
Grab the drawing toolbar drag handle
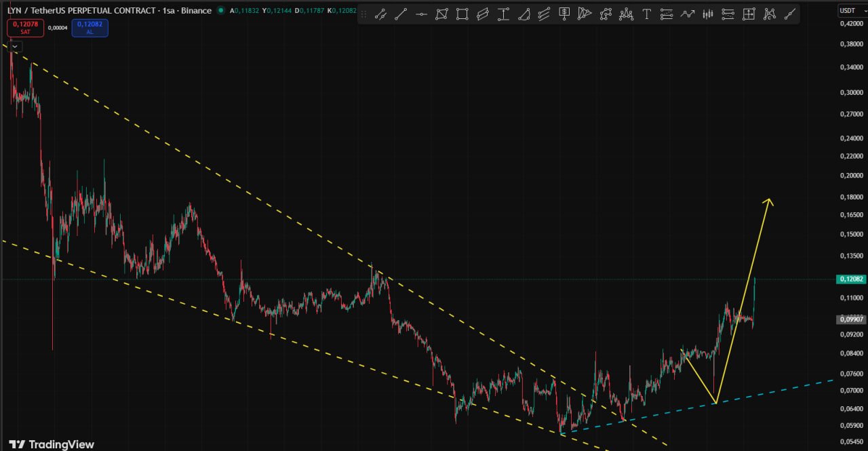[363, 14]
